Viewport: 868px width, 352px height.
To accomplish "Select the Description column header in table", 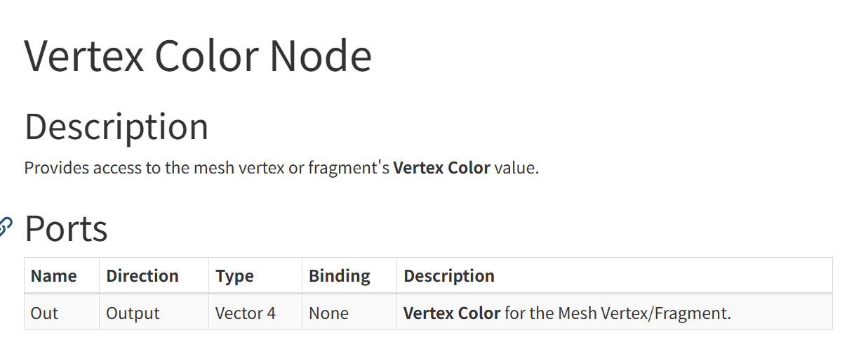I will [449, 276].
